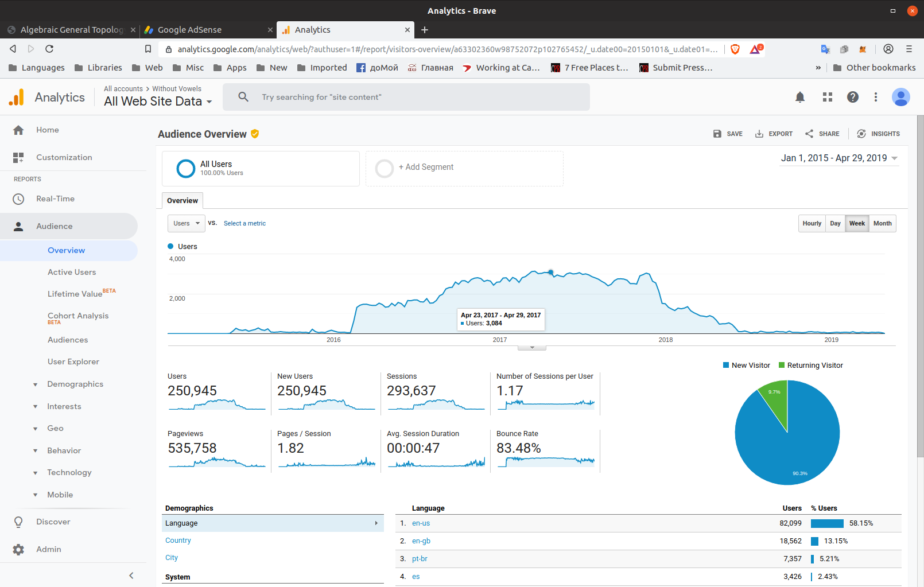This screenshot has width=924, height=587.
Task: Select Day graph granularity
Action: [836, 223]
